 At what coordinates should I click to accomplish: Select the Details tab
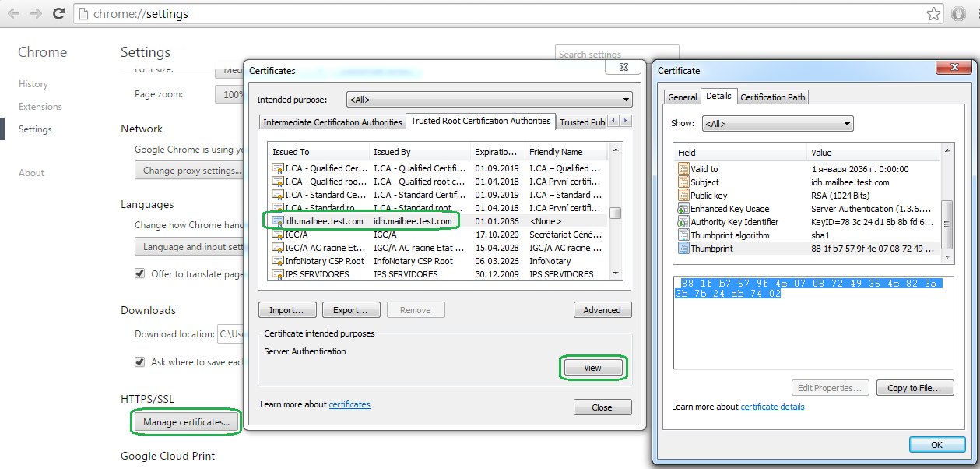pyautogui.click(x=718, y=96)
